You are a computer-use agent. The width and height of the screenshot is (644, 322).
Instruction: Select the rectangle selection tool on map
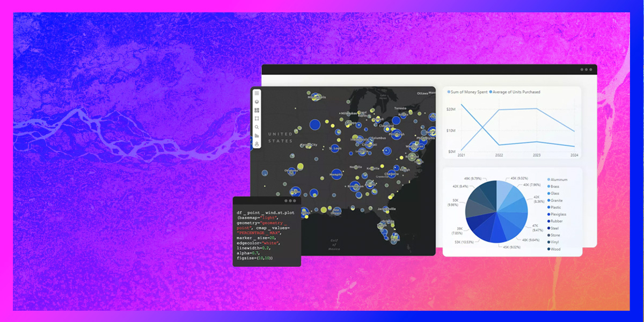pyautogui.click(x=257, y=119)
